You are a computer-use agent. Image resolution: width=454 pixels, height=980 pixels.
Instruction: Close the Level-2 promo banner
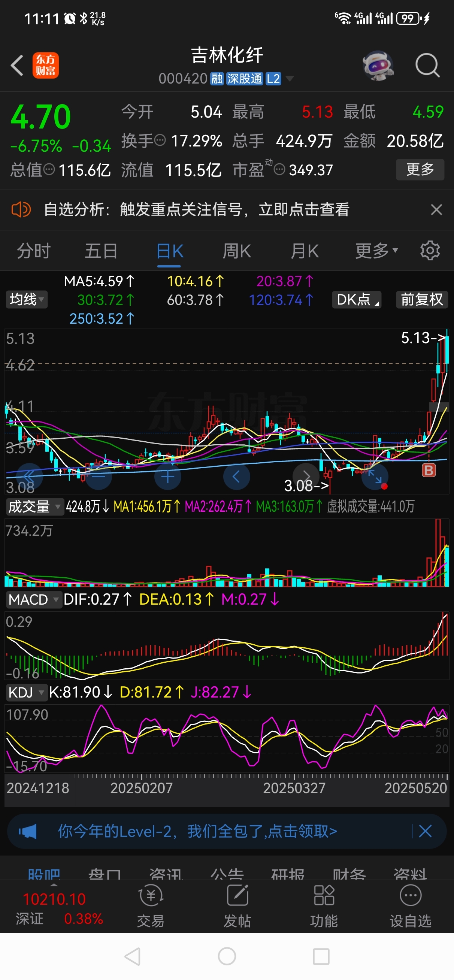(425, 831)
